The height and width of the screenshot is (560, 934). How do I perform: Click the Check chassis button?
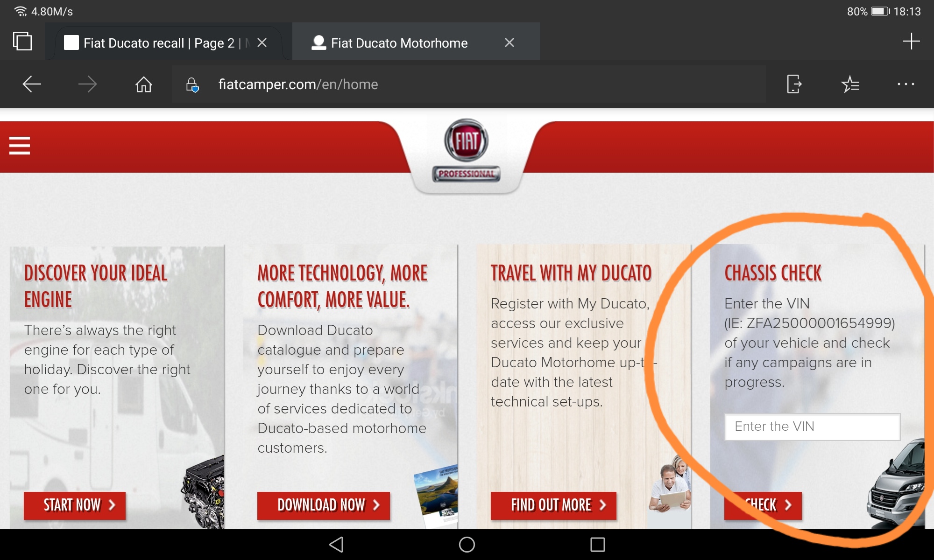(x=763, y=505)
